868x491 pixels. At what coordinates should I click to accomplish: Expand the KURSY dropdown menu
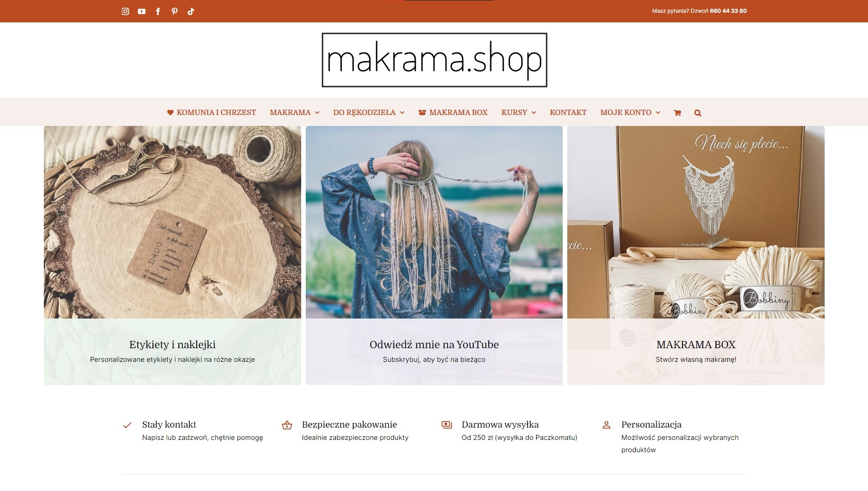coord(518,112)
